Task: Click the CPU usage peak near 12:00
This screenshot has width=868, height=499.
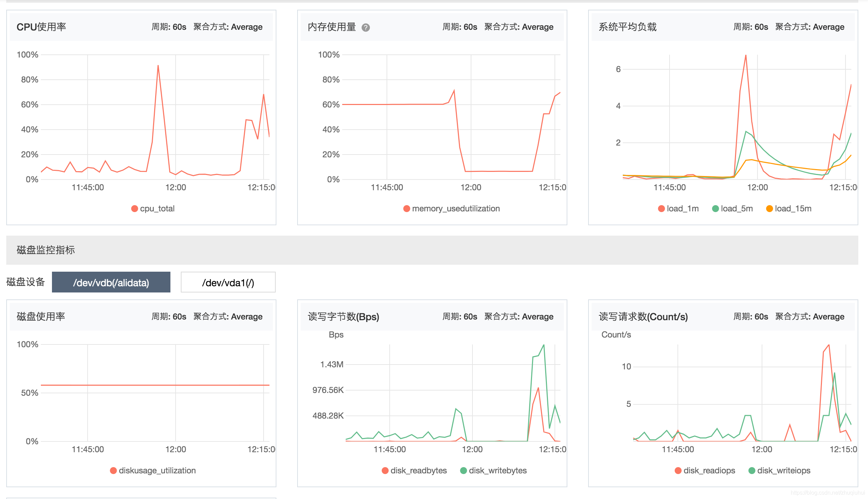Action: 158,66
